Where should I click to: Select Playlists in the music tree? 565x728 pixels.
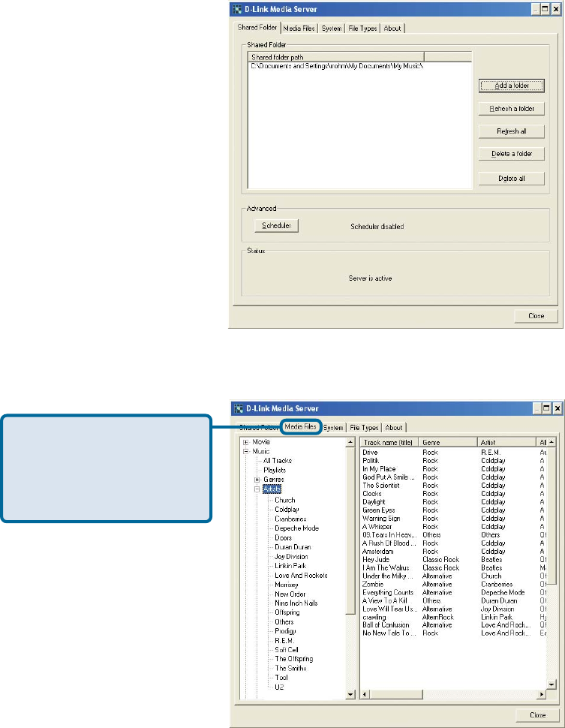point(275,470)
